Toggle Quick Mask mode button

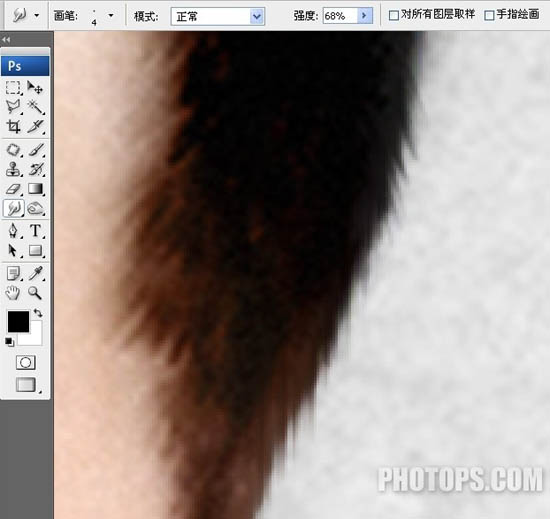tap(26, 363)
